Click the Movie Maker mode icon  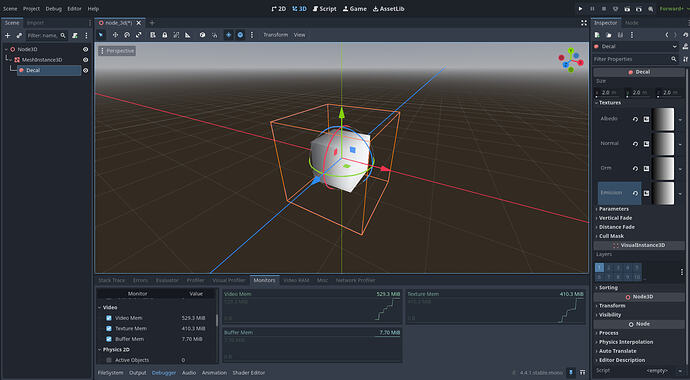(650, 9)
